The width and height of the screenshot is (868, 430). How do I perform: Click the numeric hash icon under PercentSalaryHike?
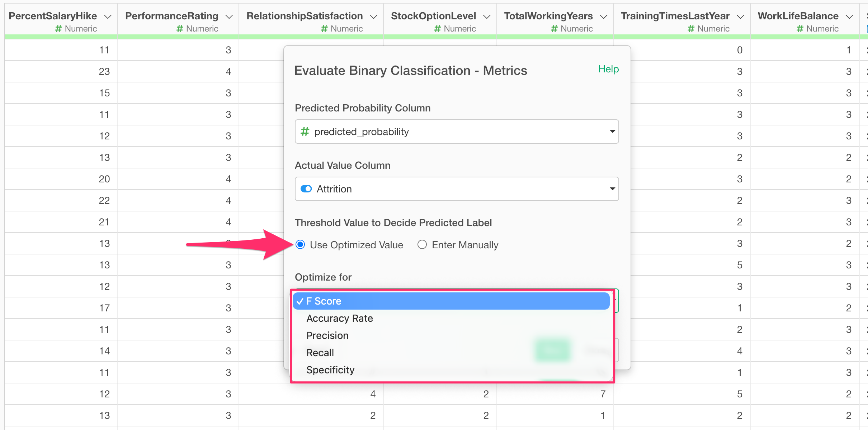(58, 29)
